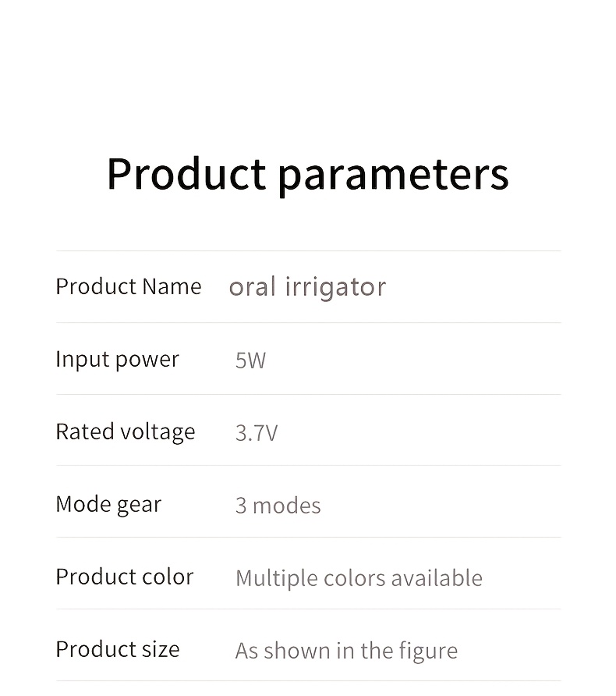
Task: Click the word 'figure' in the size row
Action: [x=428, y=652]
